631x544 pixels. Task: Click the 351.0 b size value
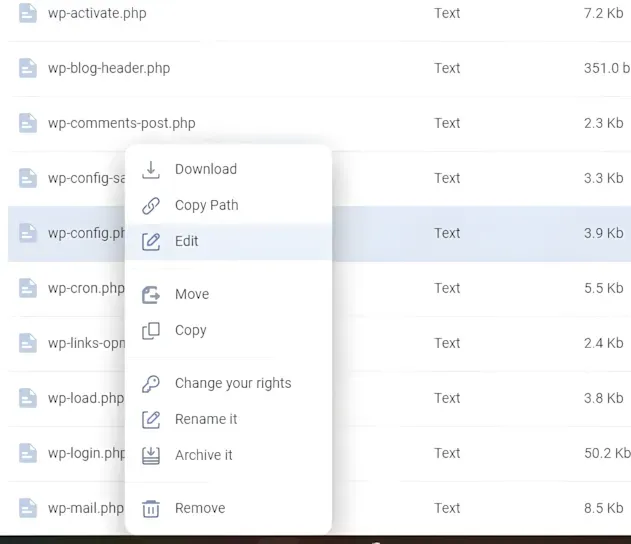pyautogui.click(x=607, y=68)
